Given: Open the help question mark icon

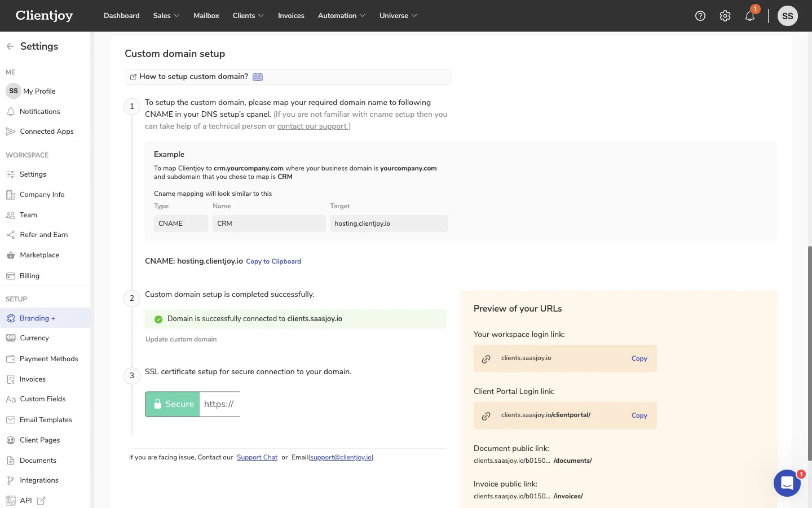Looking at the screenshot, I should (700, 16).
